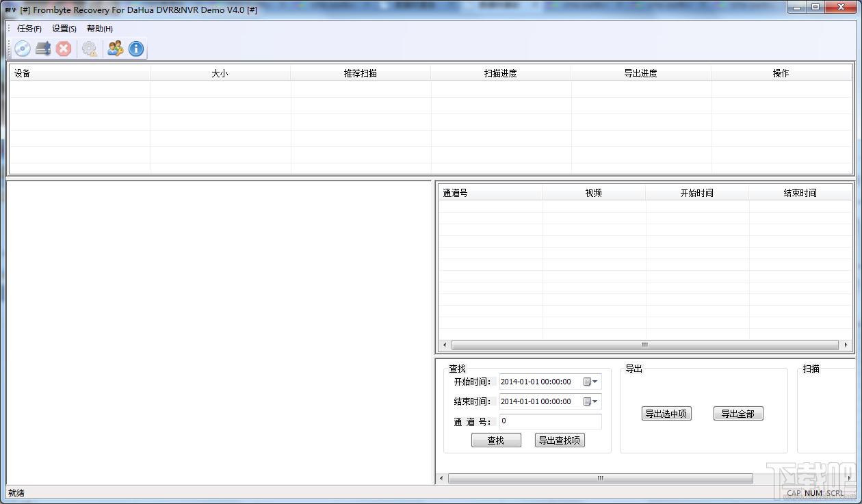Click the users with key icon
The image size is (862, 504).
coord(115,49)
